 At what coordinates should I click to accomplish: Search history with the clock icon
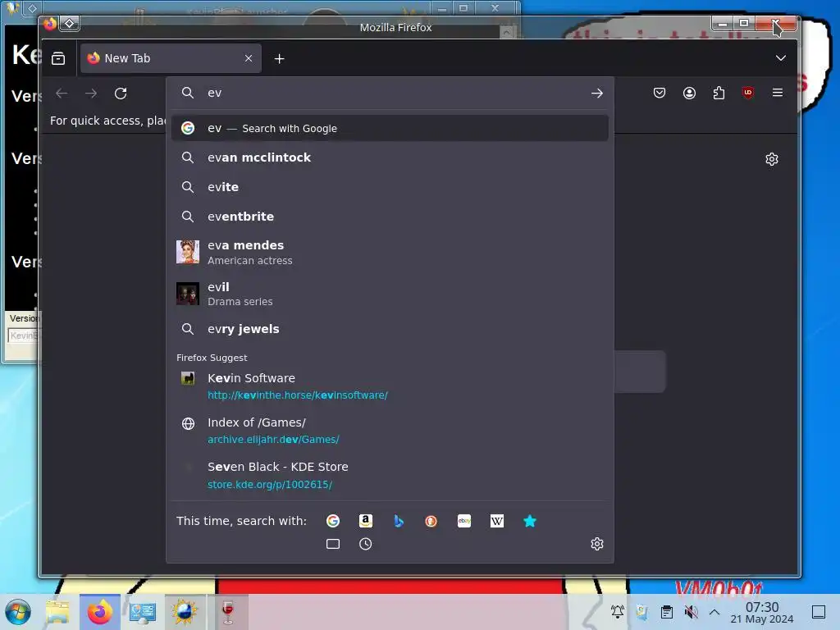(x=365, y=544)
